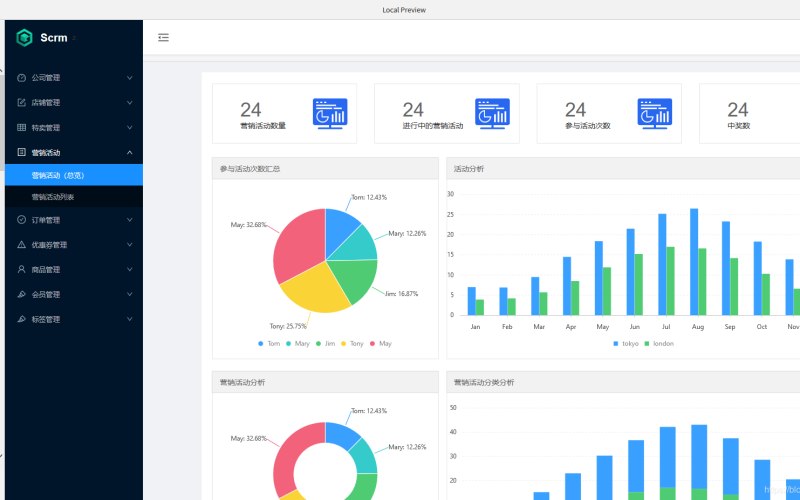Click the 'Local Preview' window title
Screen dimensions: 800x500
click(x=404, y=10)
